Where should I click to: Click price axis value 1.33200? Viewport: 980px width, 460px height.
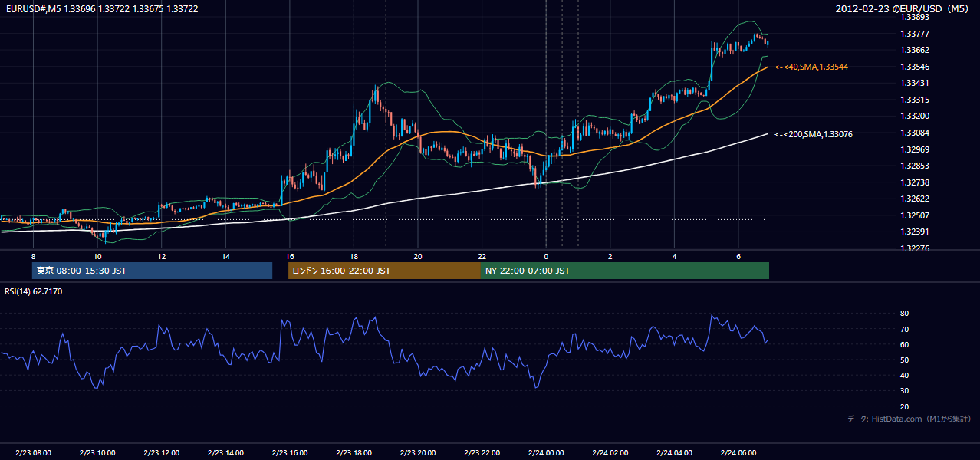914,116
